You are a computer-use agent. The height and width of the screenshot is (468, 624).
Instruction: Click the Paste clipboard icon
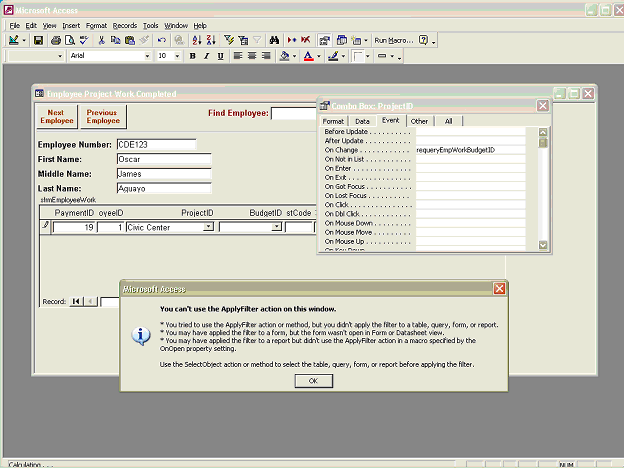click(130, 40)
